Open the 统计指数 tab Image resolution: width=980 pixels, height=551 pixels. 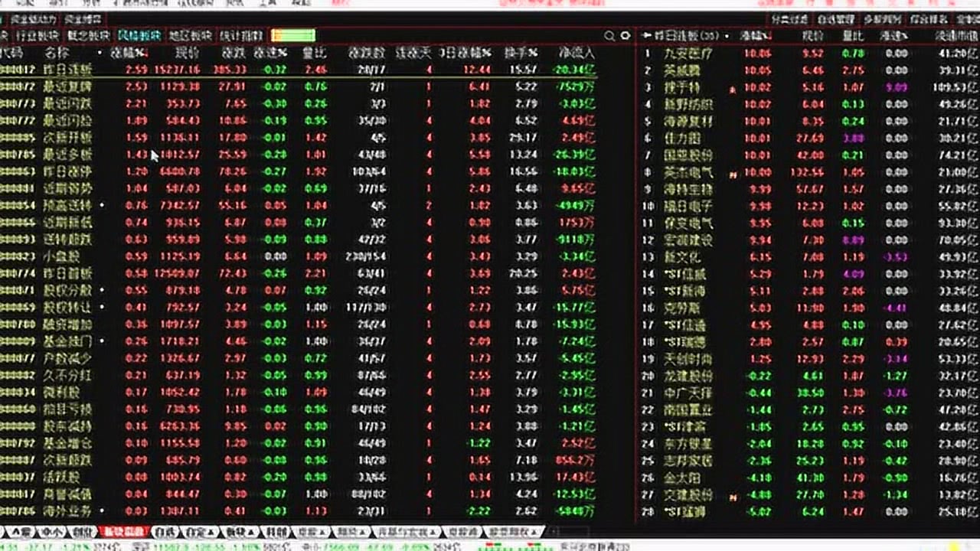coord(241,36)
